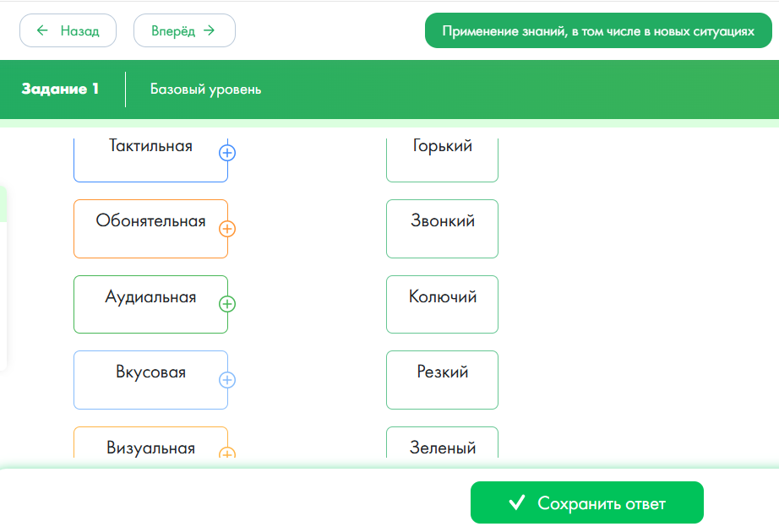779x532 pixels.
Task: Choose the Звонкий answer card
Action: tap(442, 228)
